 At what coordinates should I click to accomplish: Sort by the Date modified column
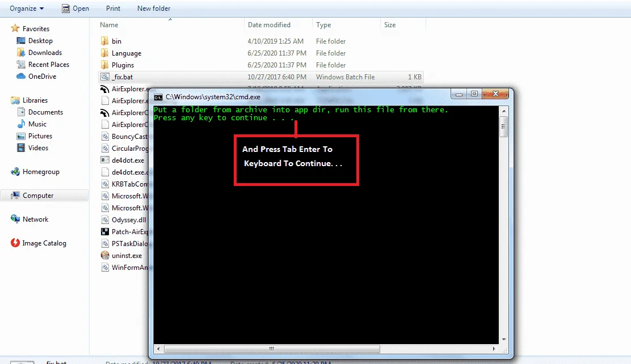coord(269,25)
